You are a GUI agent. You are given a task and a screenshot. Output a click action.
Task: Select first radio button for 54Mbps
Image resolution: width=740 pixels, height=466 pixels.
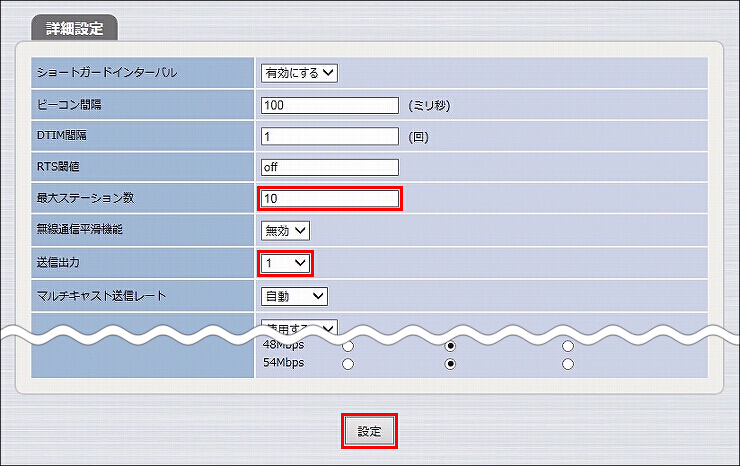[348, 364]
